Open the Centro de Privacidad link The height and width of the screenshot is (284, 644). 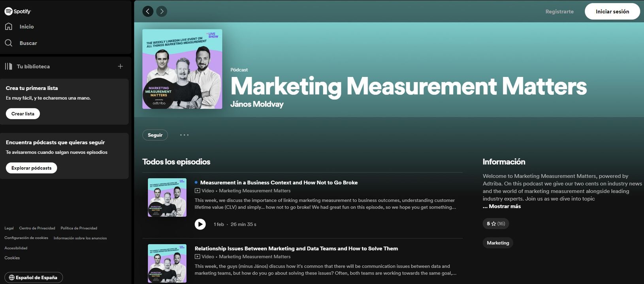tap(37, 228)
